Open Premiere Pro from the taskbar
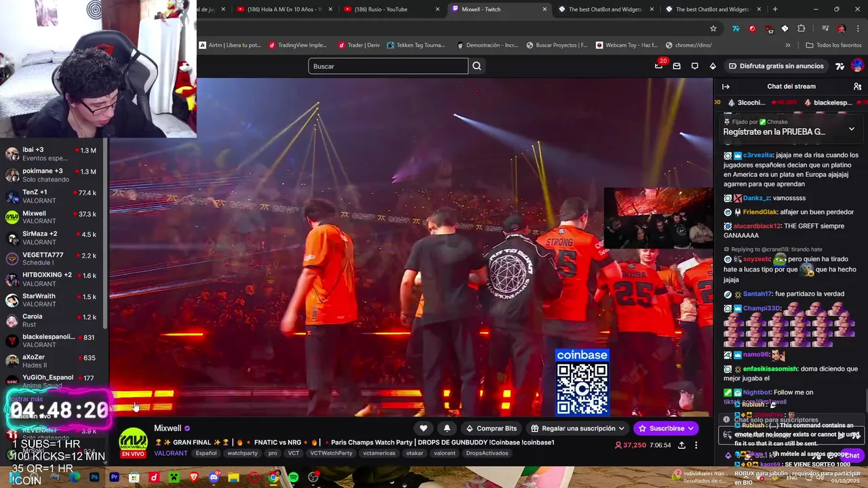This screenshot has width=868, height=488. (x=115, y=478)
